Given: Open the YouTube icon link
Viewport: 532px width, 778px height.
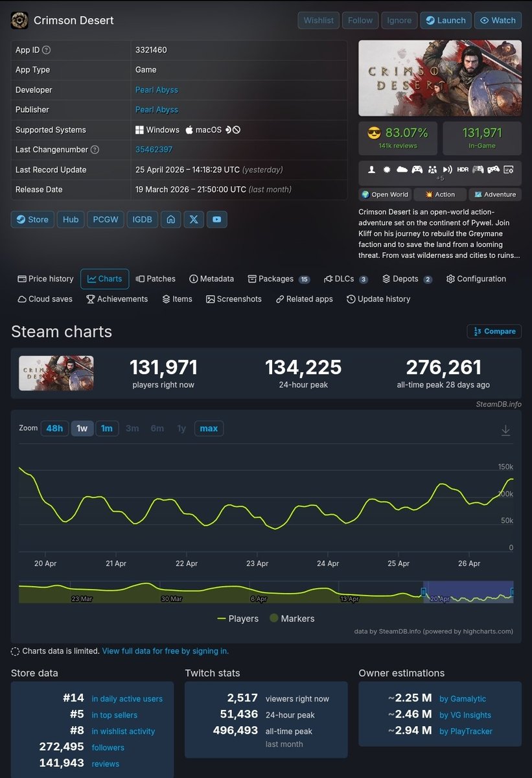Looking at the screenshot, I should 217,219.
